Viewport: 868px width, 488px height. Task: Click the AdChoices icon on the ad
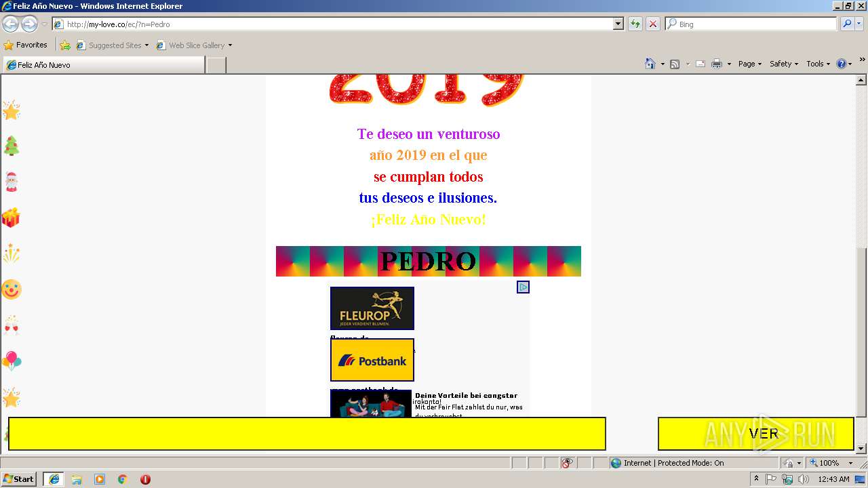523,287
